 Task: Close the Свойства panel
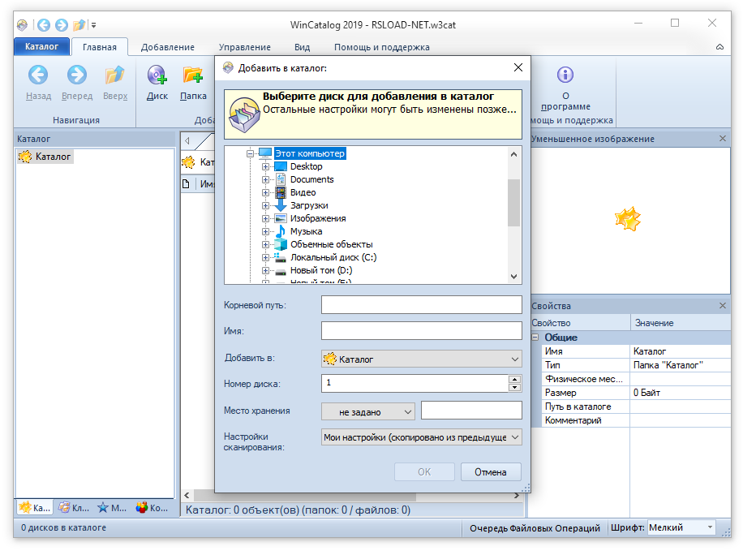[x=722, y=305]
